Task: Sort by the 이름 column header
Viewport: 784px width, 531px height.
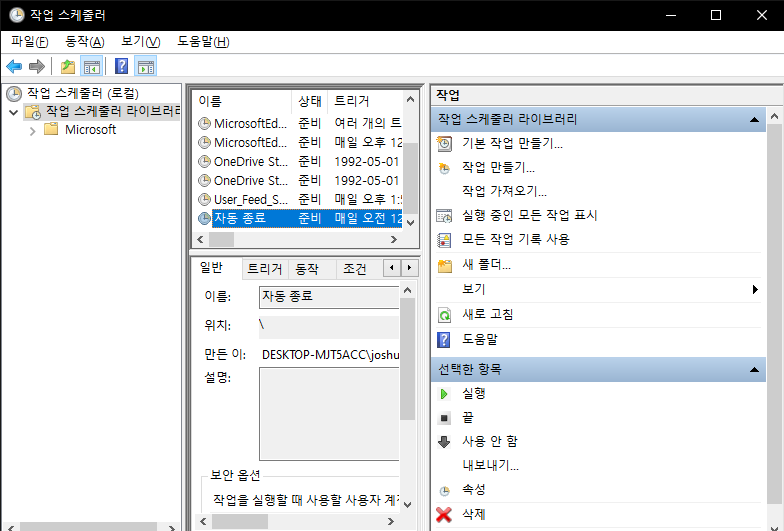Action: pyautogui.click(x=242, y=102)
